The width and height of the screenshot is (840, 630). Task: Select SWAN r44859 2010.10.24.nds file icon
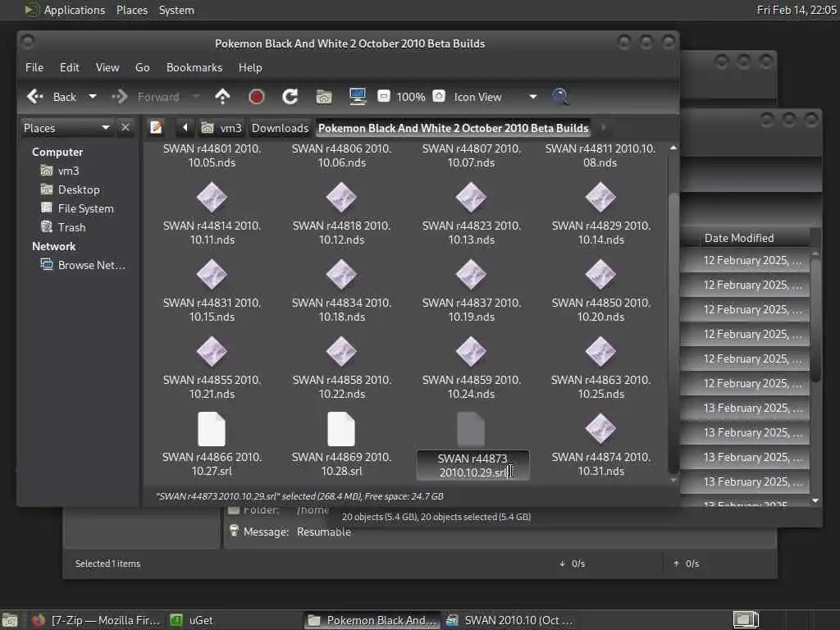pyautogui.click(x=472, y=352)
